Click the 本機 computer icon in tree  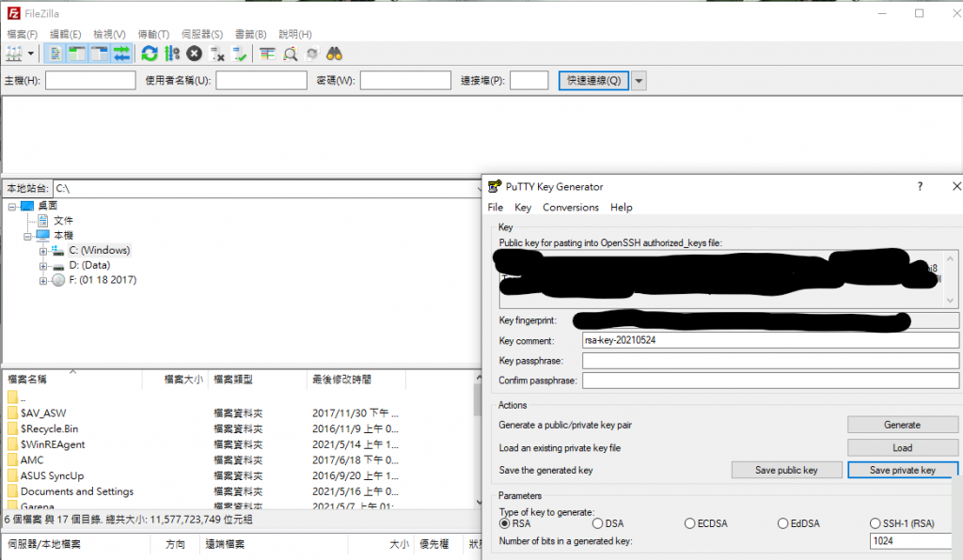point(42,235)
